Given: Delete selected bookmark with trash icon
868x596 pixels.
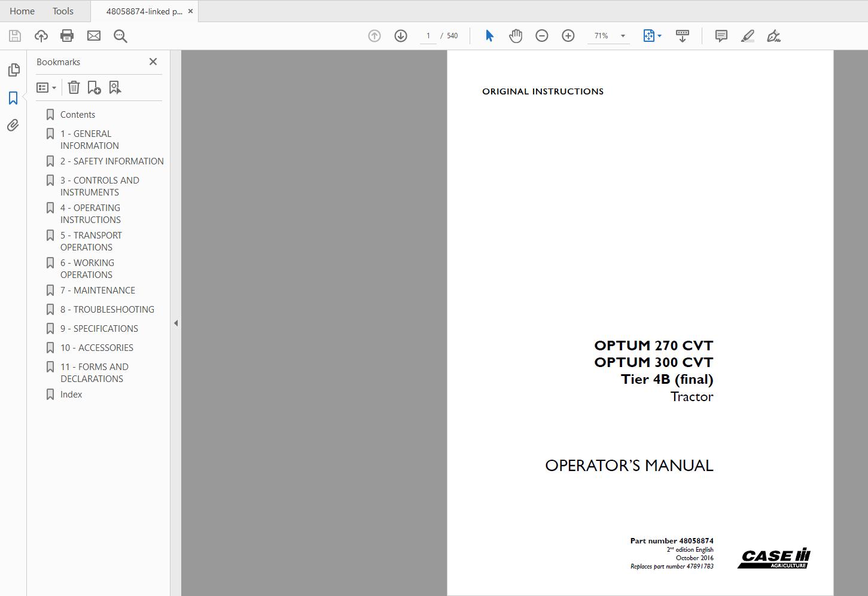Looking at the screenshot, I should coord(74,88).
